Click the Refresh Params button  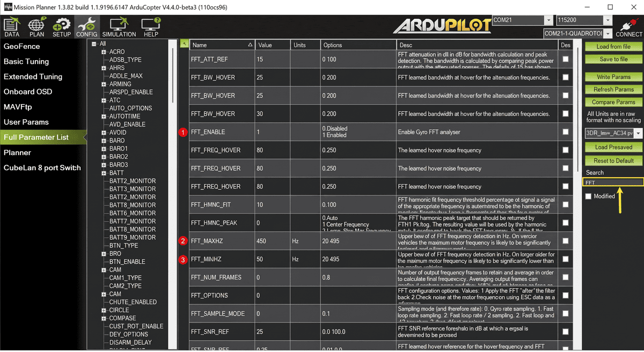point(613,90)
